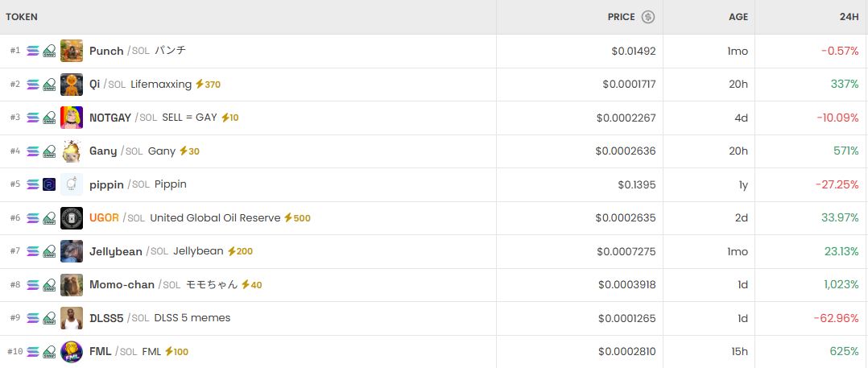Sort by the PRICE column header
Screen dimensions: 868x368
[x=622, y=17]
